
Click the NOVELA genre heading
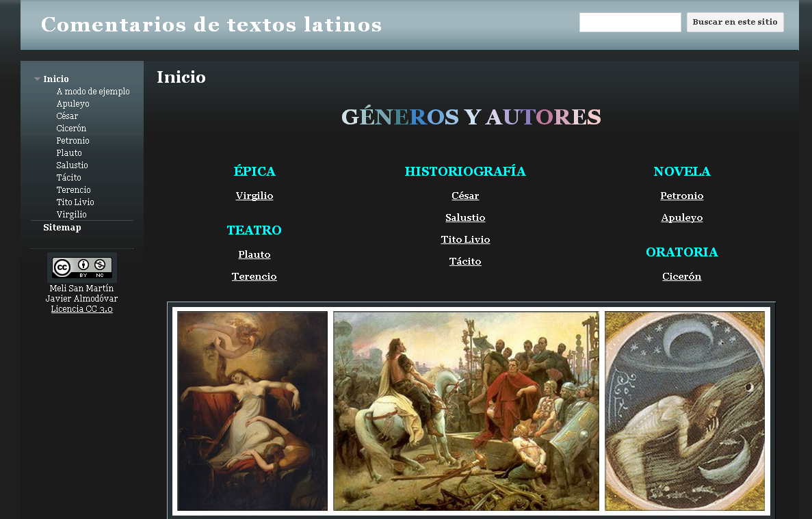click(x=681, y=171)
